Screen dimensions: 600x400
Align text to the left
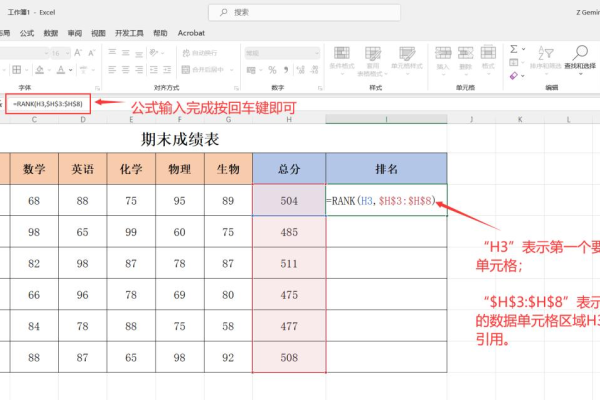tap(112, 69)
